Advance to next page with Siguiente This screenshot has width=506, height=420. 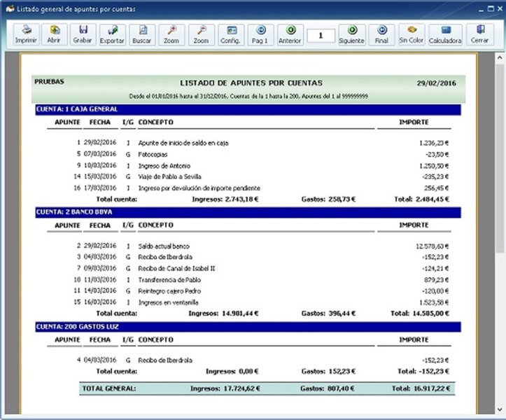(x=352, y=34)
